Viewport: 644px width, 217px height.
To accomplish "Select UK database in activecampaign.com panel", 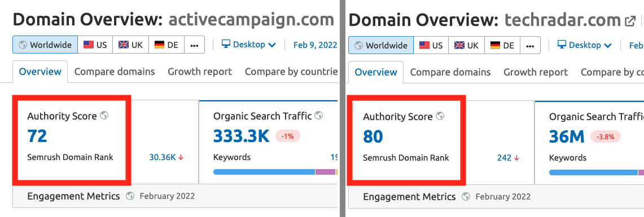I will [130, 45].
